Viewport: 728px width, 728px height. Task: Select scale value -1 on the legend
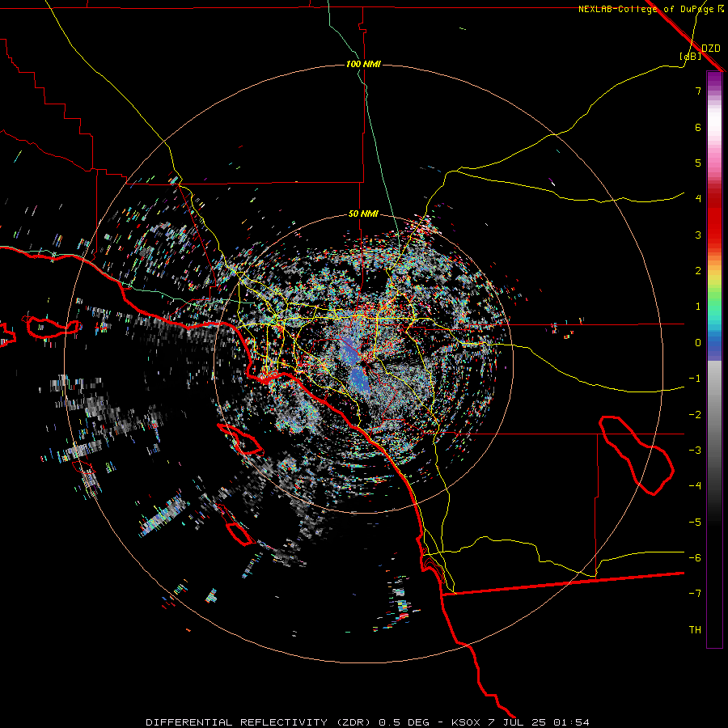(x=695, y=379)
